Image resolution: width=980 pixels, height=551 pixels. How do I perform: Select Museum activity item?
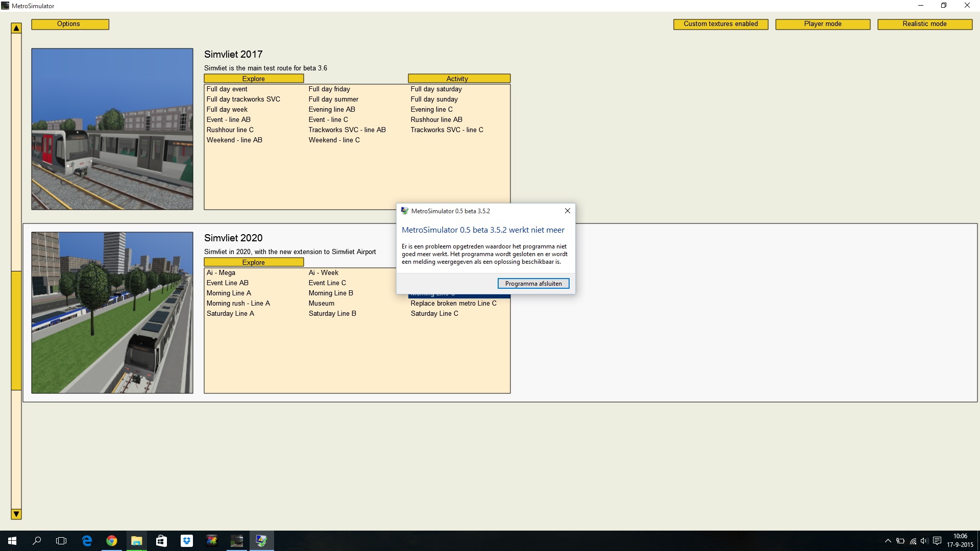pyautogui.click(x=321, y=303)
